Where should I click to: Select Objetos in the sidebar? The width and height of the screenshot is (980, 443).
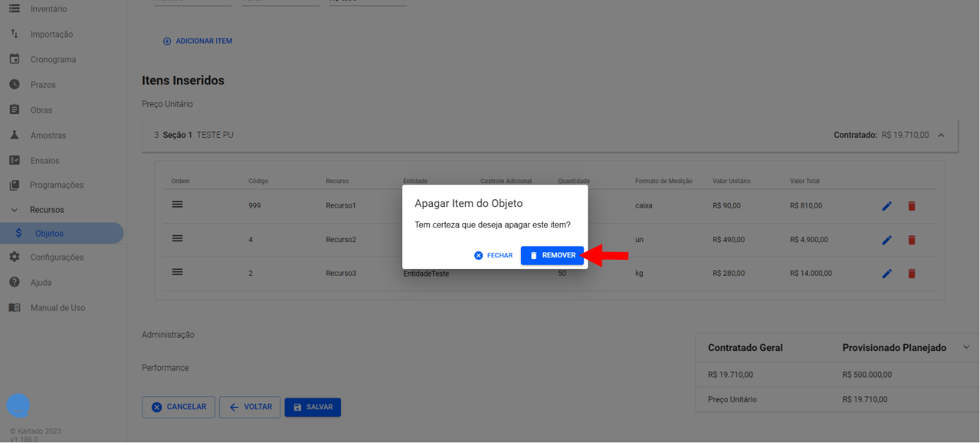tap(49, 233)
